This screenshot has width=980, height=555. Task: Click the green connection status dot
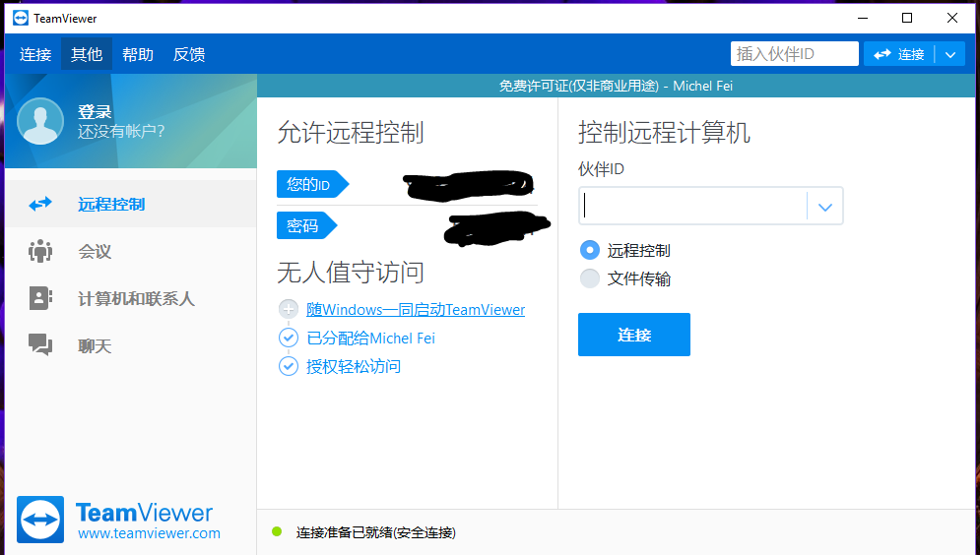[277, 532]
